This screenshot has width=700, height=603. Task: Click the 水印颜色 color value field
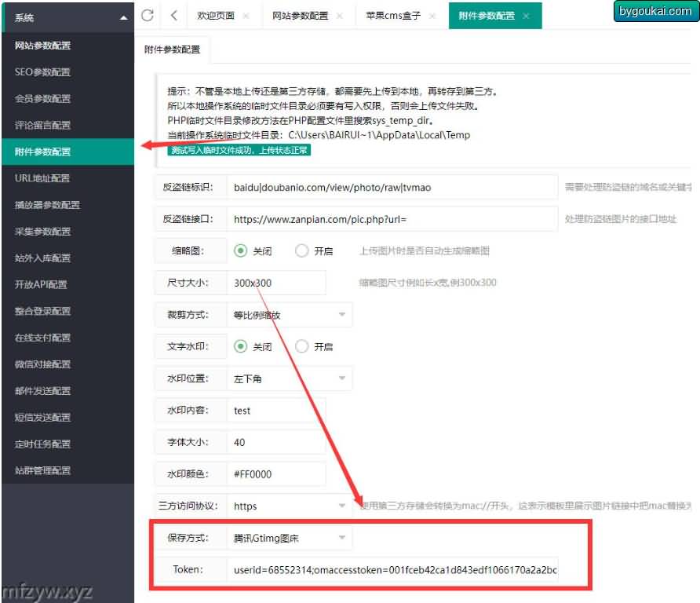click(x=276, y=474)
